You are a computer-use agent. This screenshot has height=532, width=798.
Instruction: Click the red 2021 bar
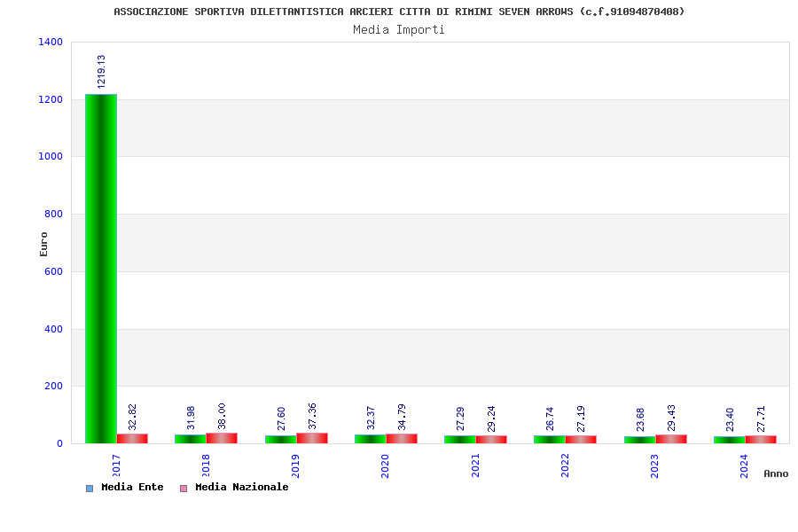pos(491,440)
